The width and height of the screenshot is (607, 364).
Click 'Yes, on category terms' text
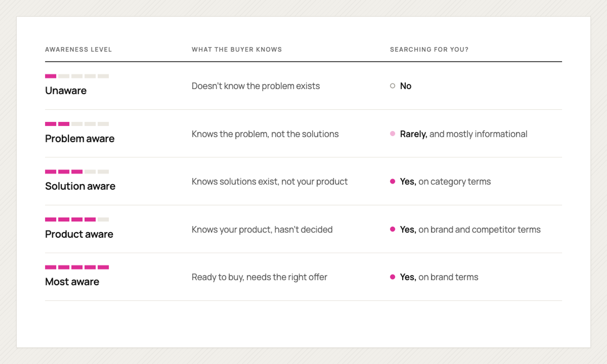pos(445,182)
